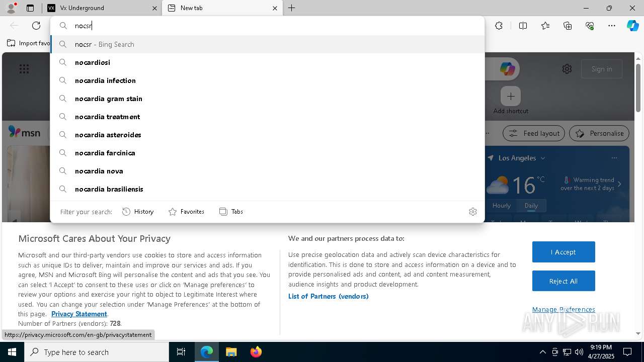Choose 'nocardia gram stain' suggestion
644x362 pixels.
[267, 99]
